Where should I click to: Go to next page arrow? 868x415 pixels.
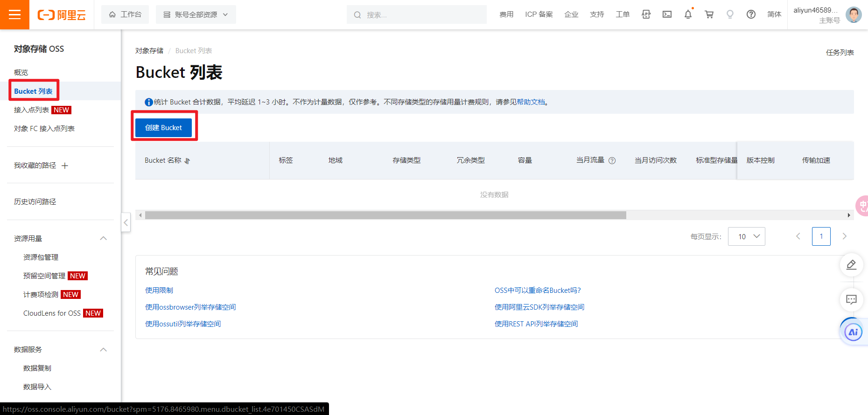[844, 236]
